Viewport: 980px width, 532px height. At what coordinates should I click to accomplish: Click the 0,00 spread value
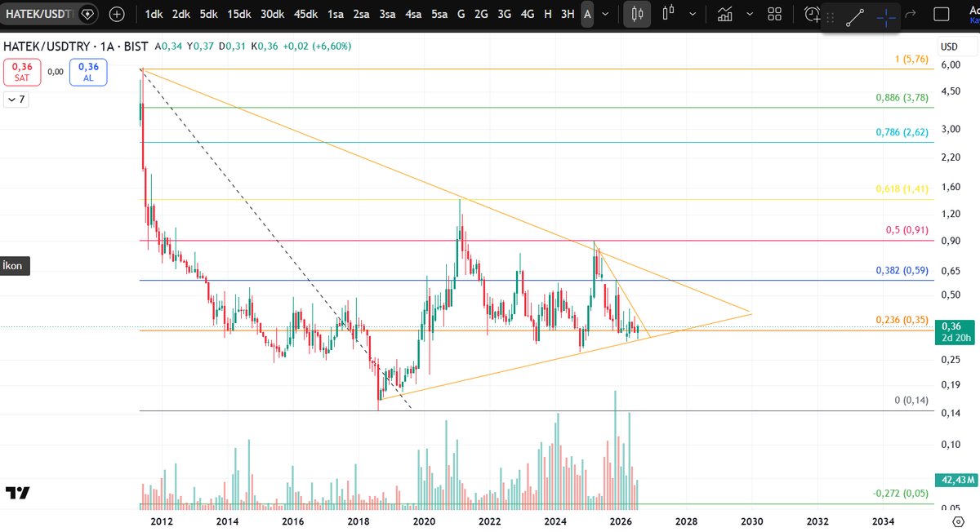[56, 72]
